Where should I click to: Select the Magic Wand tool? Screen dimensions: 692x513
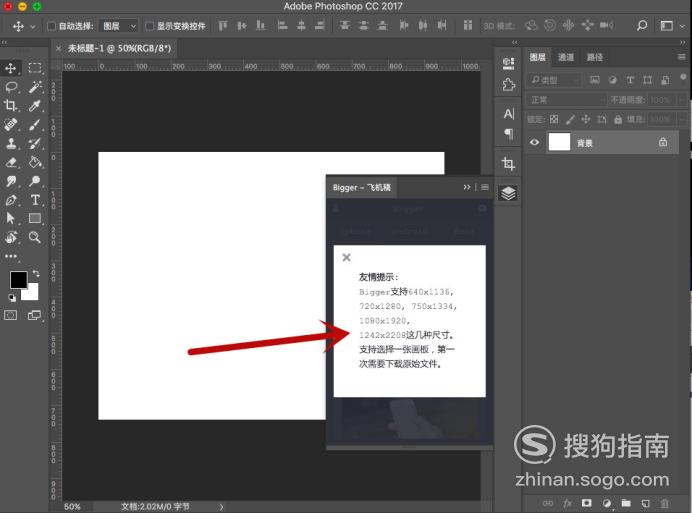click(x=35, y=87)
